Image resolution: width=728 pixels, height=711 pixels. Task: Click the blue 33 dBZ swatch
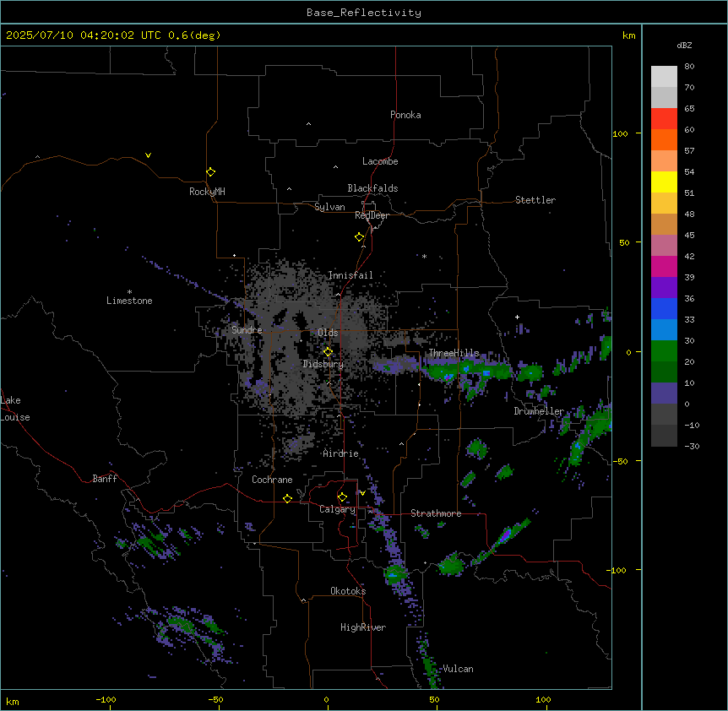click(x=664, y=308)
